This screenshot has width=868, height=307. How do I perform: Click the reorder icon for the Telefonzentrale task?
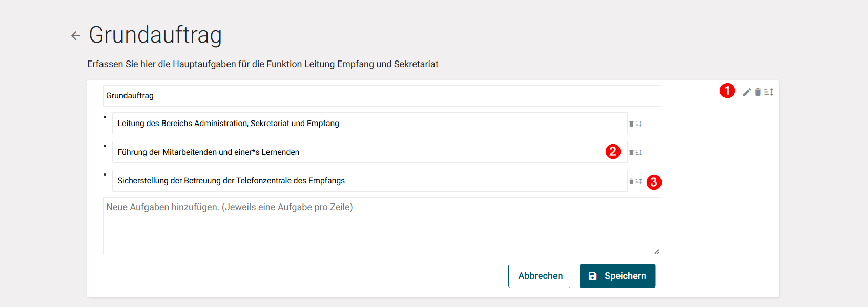[x=638, y=181]
